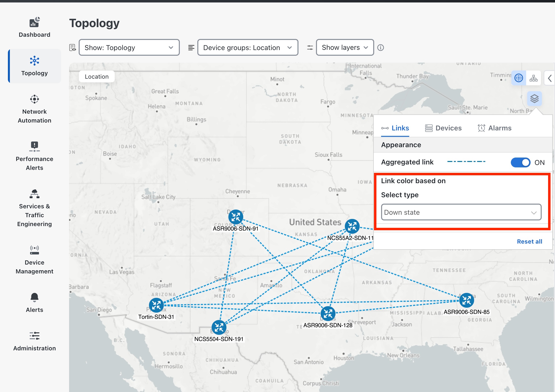Image resolution: width=555 pixels, height=392 pixels.
Task: Switch to logical hierarchy map view
Action: [533, 78]
